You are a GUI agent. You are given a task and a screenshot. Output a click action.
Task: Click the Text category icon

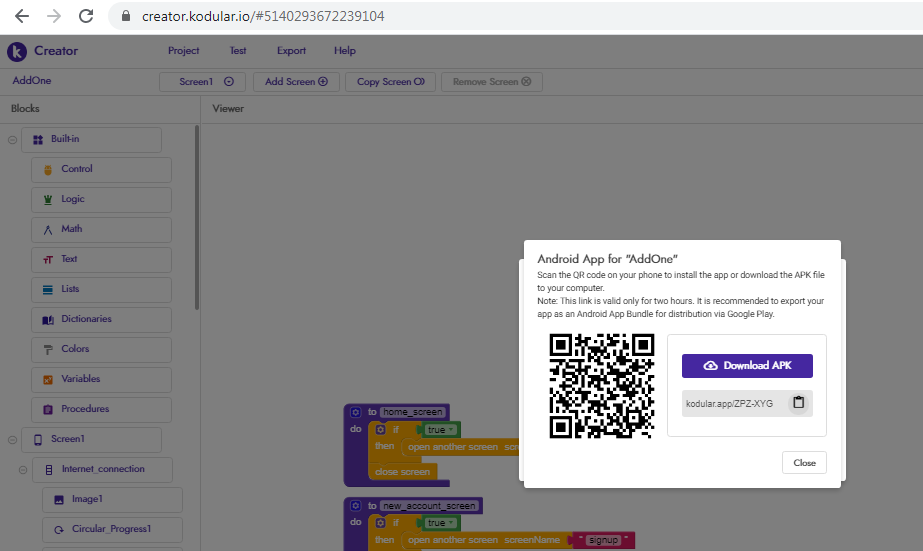(48, 260)
